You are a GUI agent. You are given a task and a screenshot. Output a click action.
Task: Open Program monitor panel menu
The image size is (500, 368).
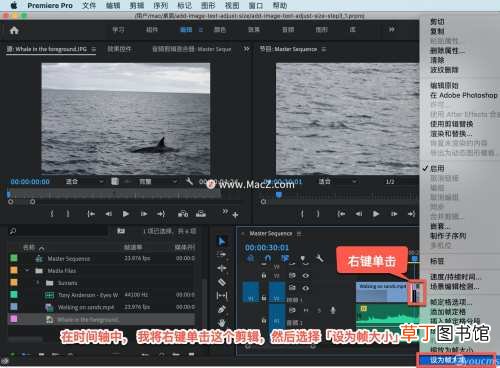tap(324, 49)
